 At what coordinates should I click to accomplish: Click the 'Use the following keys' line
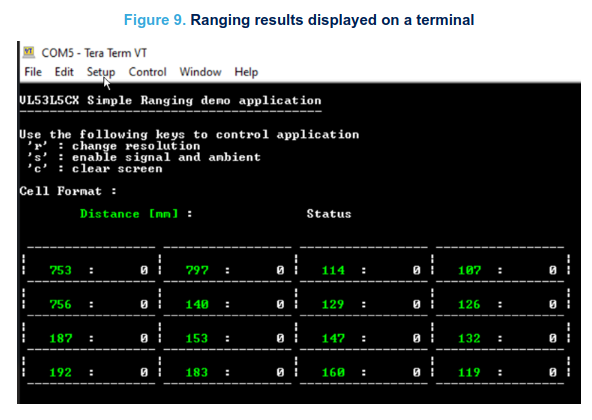coord(189,134)
